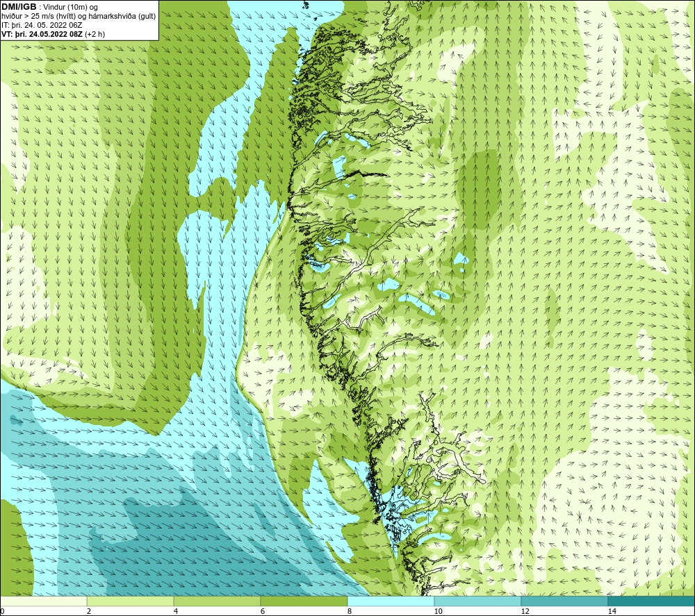Click the darkest teal legend swatch above 14
The height and width of the screenshot is (616, 695).
tap(652, 601)
